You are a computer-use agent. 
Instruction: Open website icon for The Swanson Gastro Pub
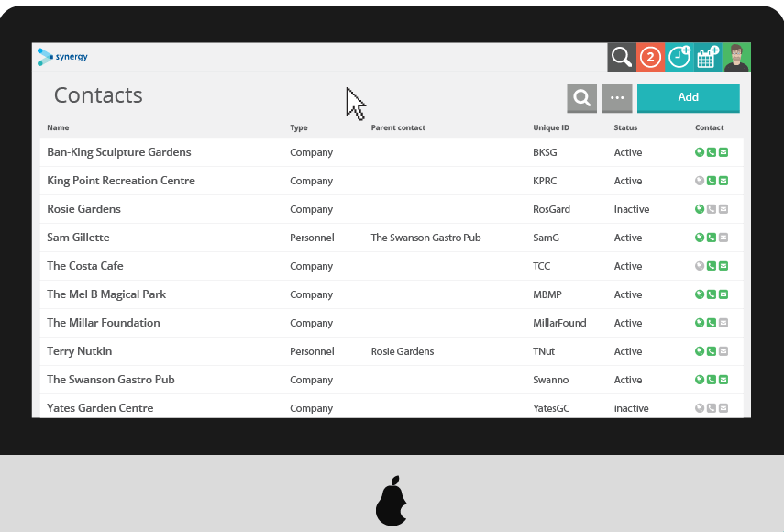click(700, 380)
